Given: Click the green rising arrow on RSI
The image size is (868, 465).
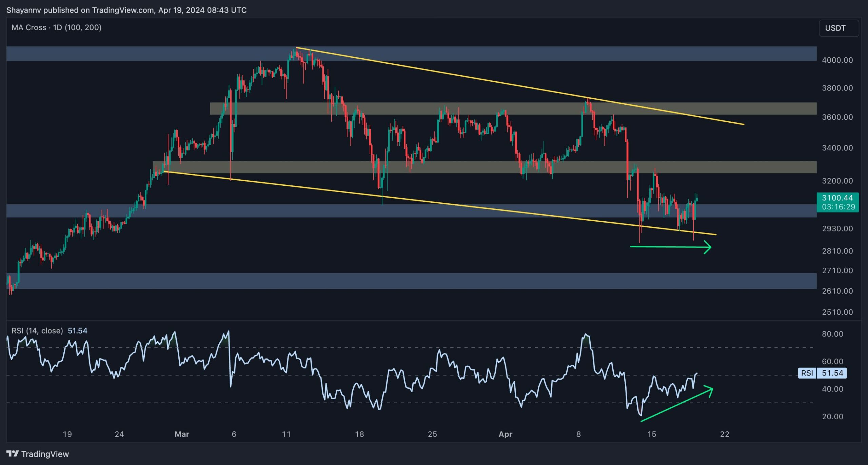Looking at the screenshot, I should click(x=676, y=404).
